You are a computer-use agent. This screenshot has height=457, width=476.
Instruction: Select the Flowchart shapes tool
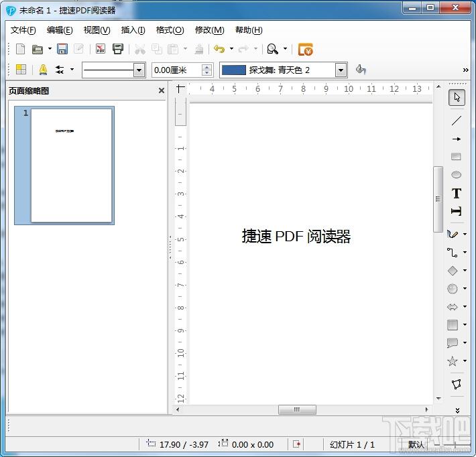pyautogui.click(x=453, y=325)
